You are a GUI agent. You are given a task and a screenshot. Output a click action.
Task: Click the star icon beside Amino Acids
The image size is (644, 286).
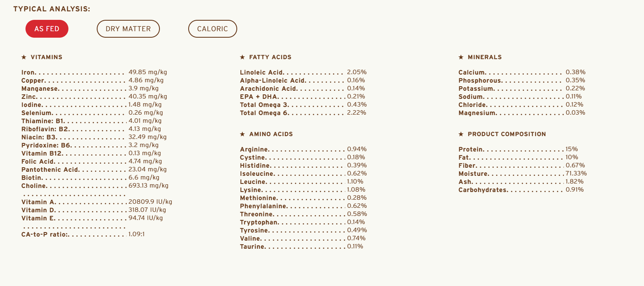coord(242,134)
